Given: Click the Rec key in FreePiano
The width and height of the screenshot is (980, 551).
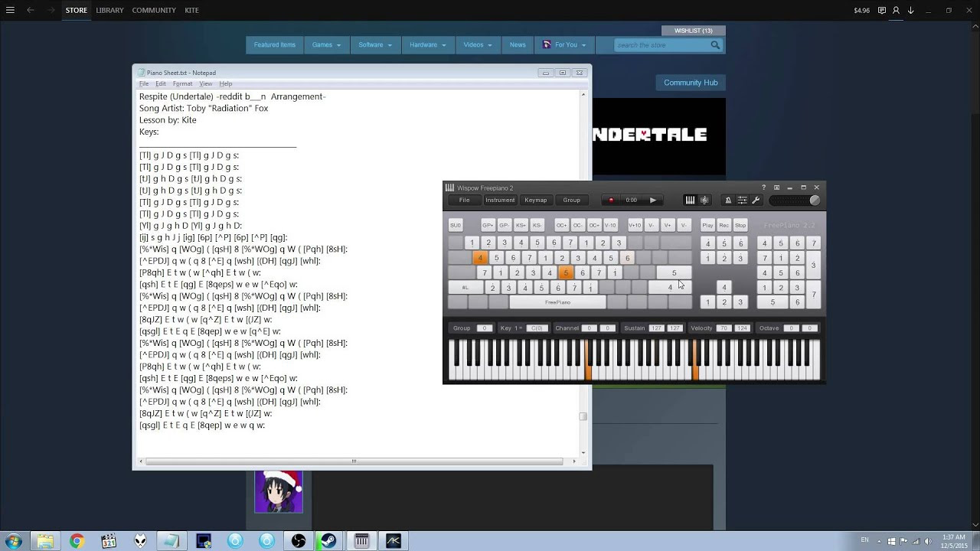Looking at the screenshot, I should [x=724, y=225].
